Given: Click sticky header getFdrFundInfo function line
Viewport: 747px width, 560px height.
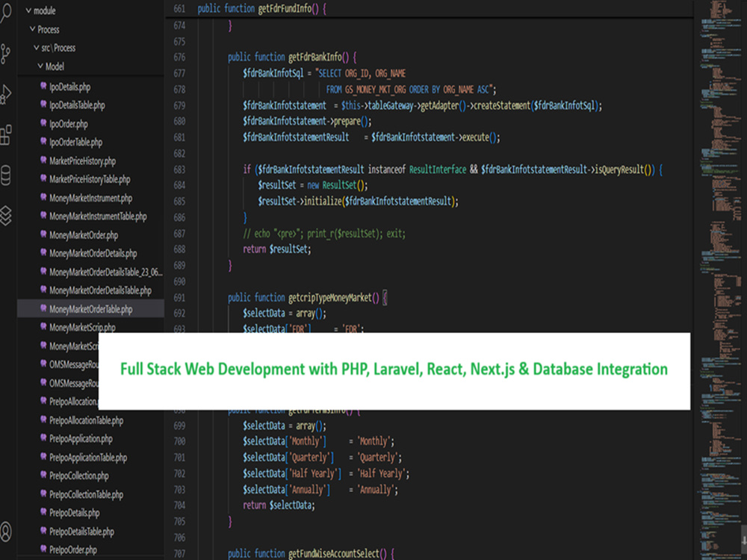Looking at the screenshot, I should click(429, 8).
